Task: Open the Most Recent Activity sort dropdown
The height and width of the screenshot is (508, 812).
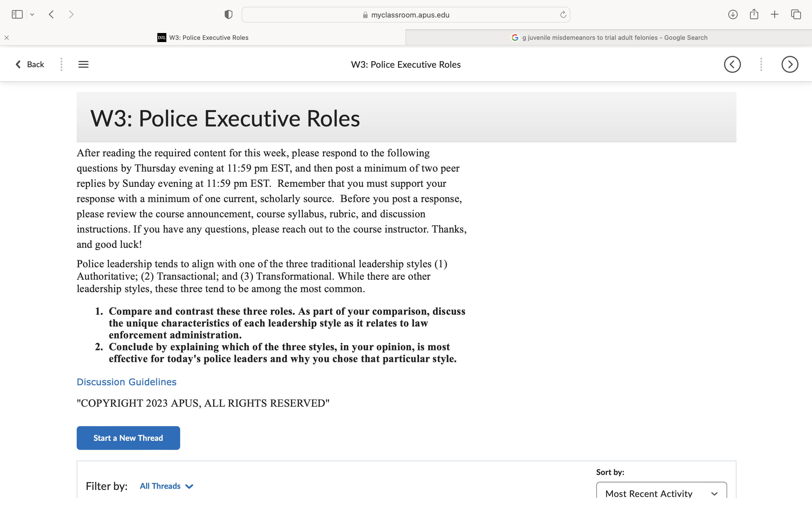Action: 661,491
